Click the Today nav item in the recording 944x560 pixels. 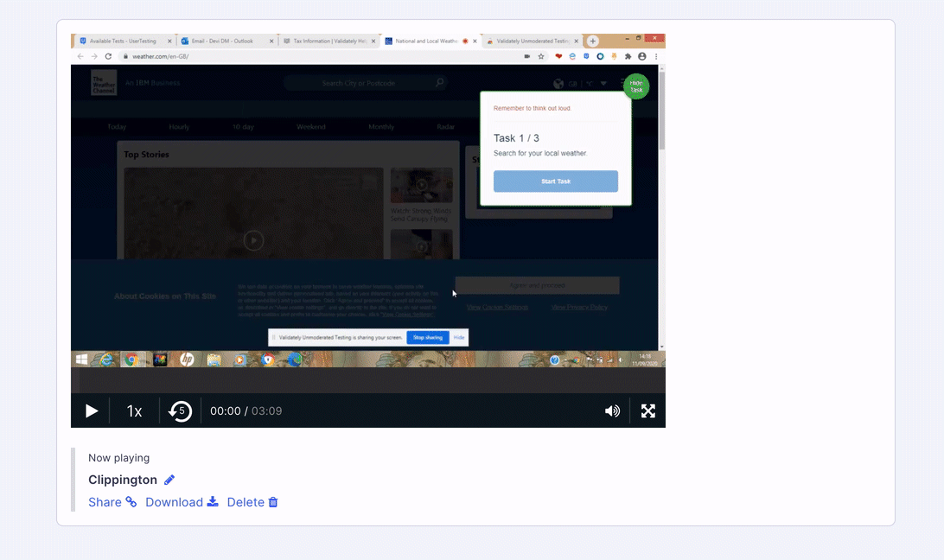tap(117, 126)
